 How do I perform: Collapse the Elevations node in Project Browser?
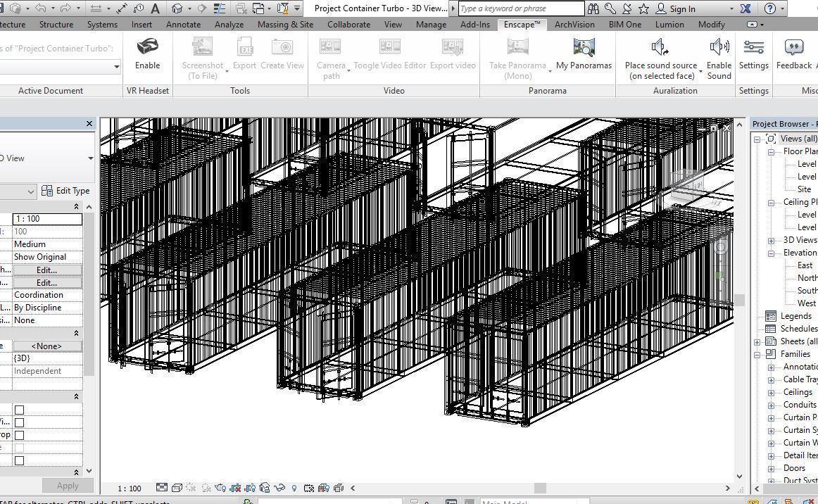coord(771,253)
